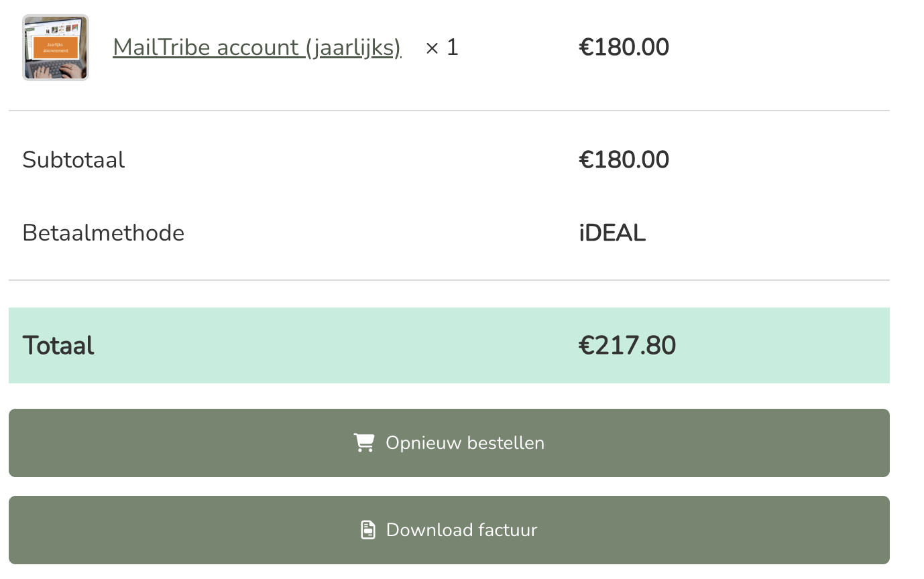Open the MailTribe account (jaarlijks) product link
Image resolution: width=924 pixels, height=579 pixels.
(257, 47)
